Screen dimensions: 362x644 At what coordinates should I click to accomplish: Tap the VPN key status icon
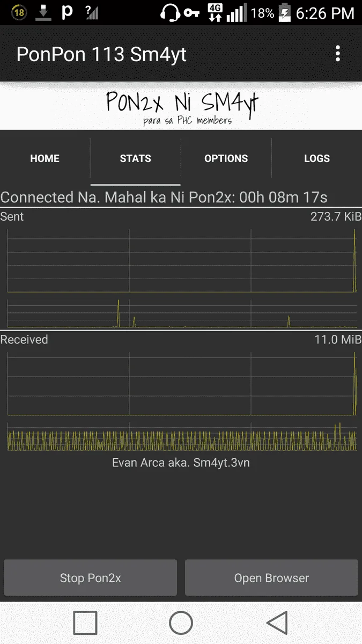pyautogui.click(x=191, y=13)
